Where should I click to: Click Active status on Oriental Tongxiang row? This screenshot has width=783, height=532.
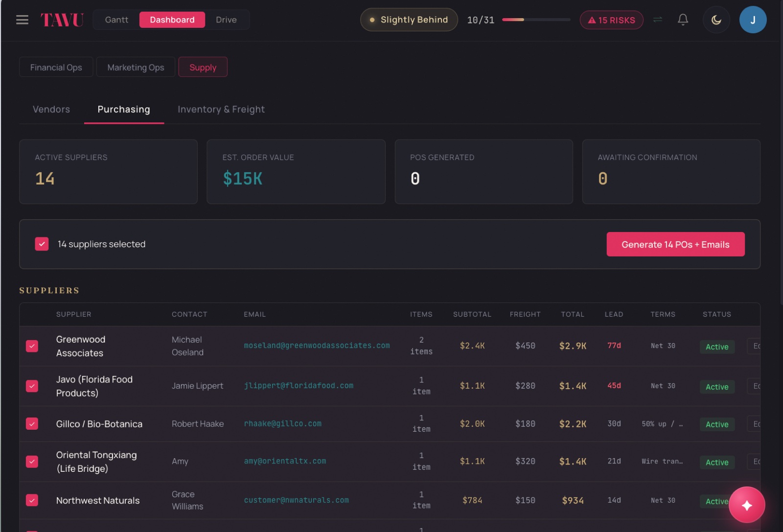pyautogui.click(x=717, y=462)
